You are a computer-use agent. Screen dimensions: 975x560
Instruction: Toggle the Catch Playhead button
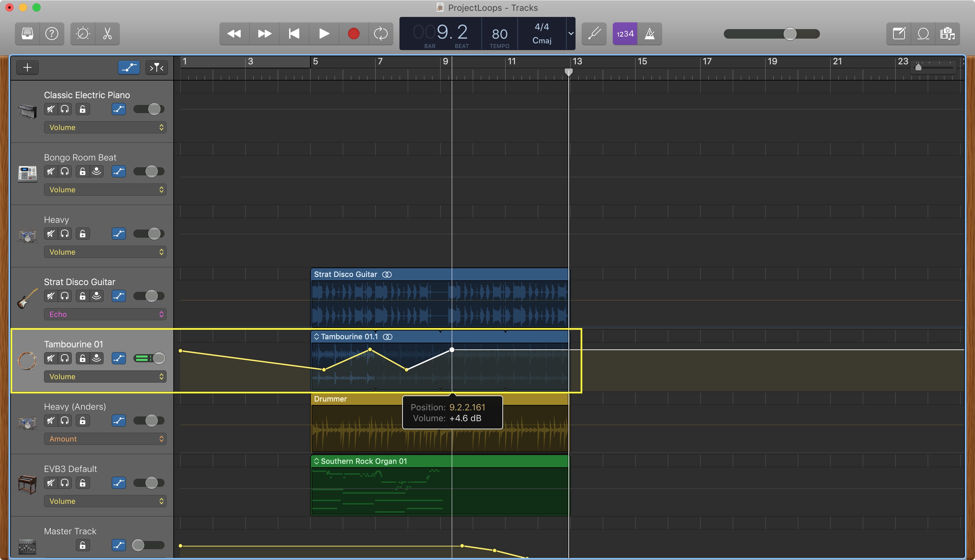pos(157,68)
